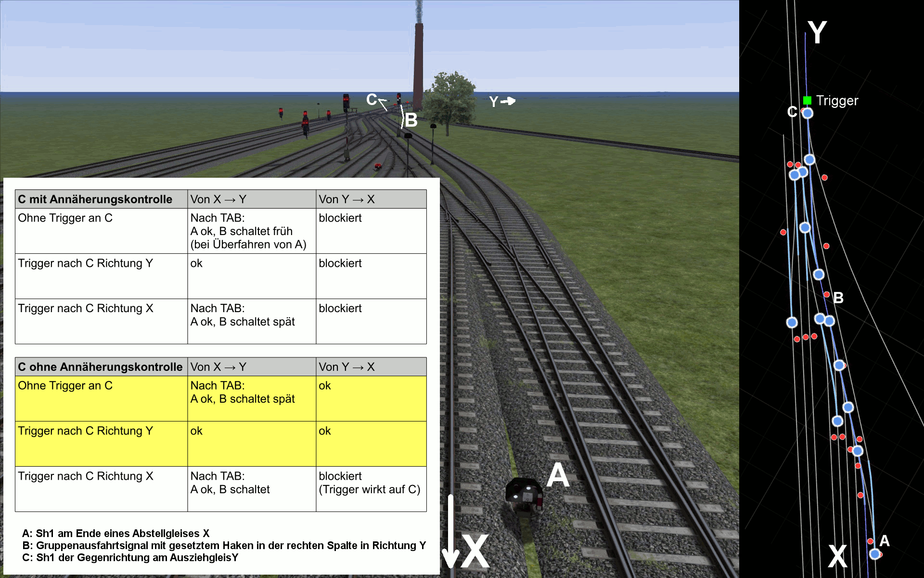Image resolution: width=924 pixels, height=578 pixels.
Task: Select the leftmost blue switch node on map
Action: [792, 322]
